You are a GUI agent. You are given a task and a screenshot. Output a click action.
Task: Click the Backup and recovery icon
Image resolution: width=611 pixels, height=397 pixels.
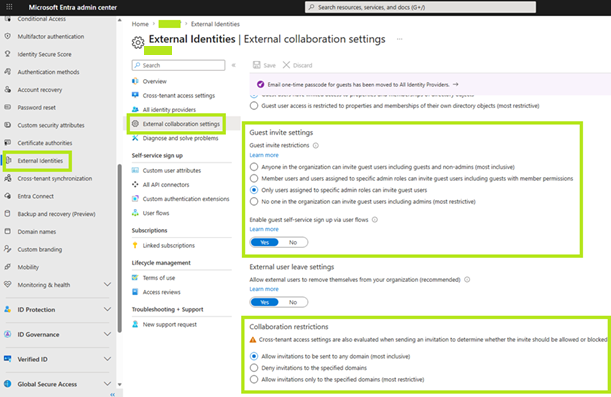pos(7,213)
